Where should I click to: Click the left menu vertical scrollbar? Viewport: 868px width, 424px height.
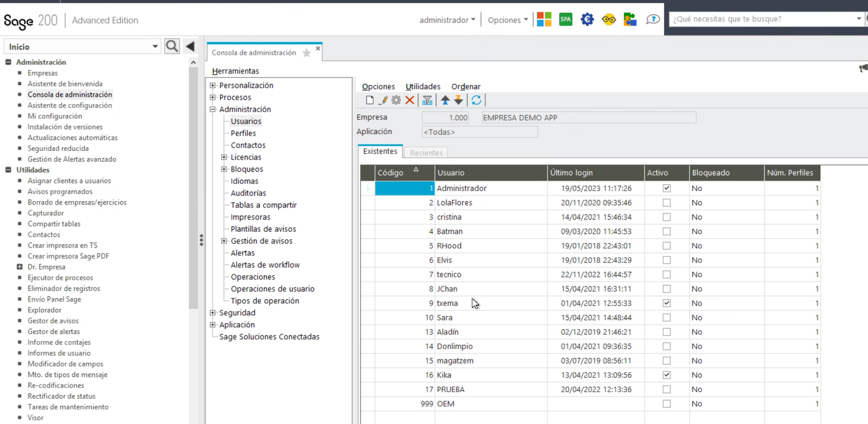click(193, 187)
